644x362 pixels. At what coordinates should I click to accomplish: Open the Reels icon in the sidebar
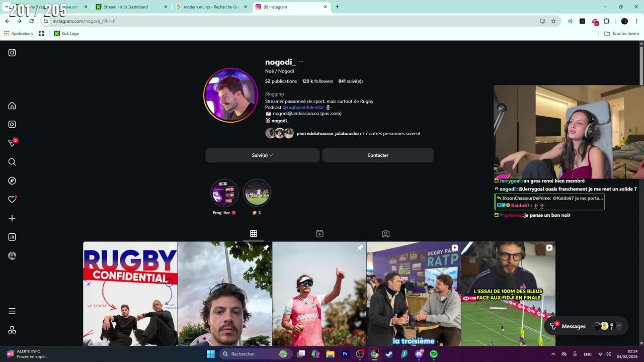point(12,124)
